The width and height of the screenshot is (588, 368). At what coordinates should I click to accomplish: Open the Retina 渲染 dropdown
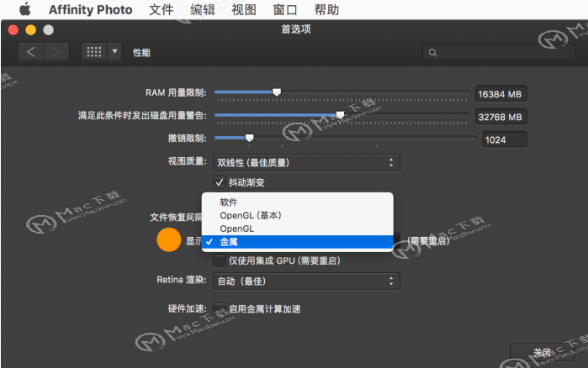tap(306, 281)
